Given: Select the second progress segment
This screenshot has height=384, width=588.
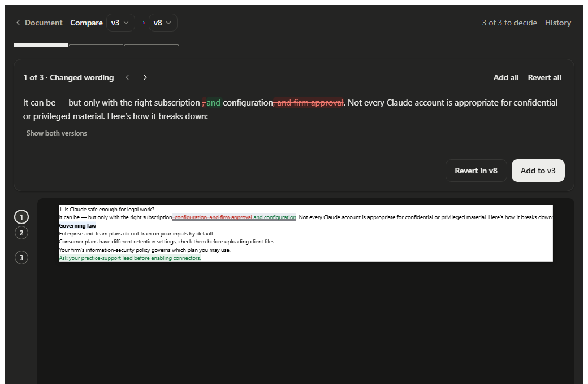Looking at the screenshot, I should 96,45.
